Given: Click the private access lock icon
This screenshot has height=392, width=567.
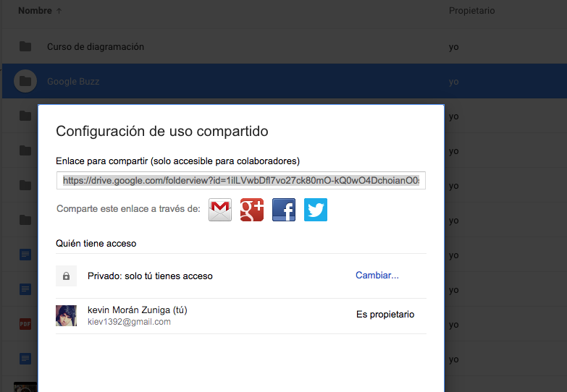Looking at the screenshot, I should (66, 276).
